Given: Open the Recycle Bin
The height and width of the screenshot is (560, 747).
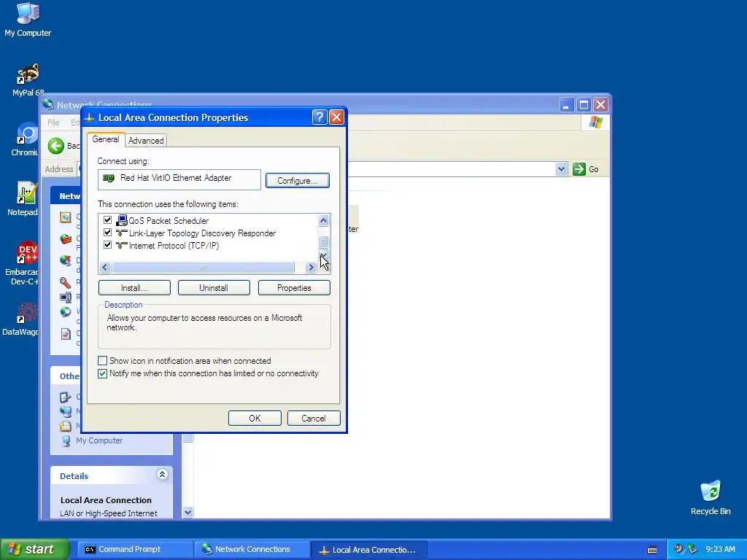Looking at the screenshot, I should click(711, 497).
